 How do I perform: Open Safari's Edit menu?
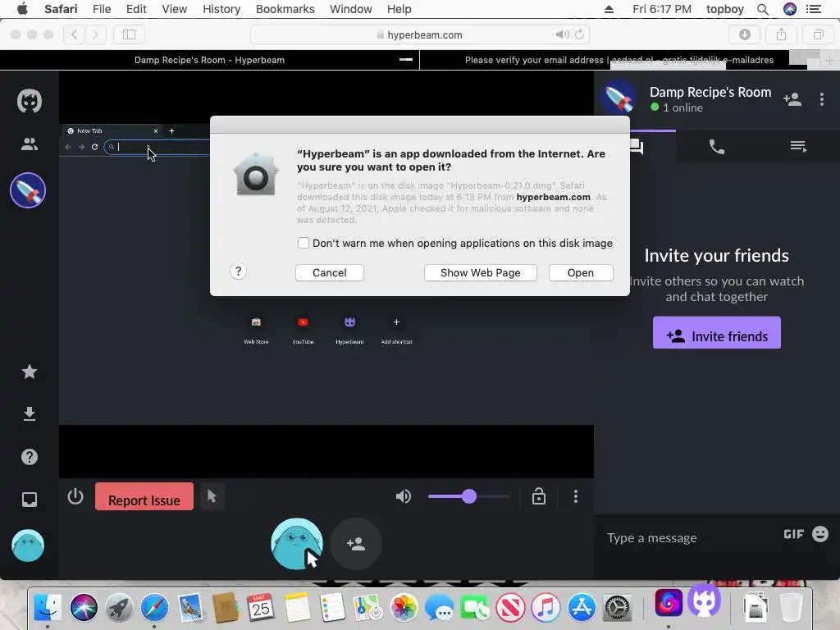pyautogui.click(x=136, y=9)
